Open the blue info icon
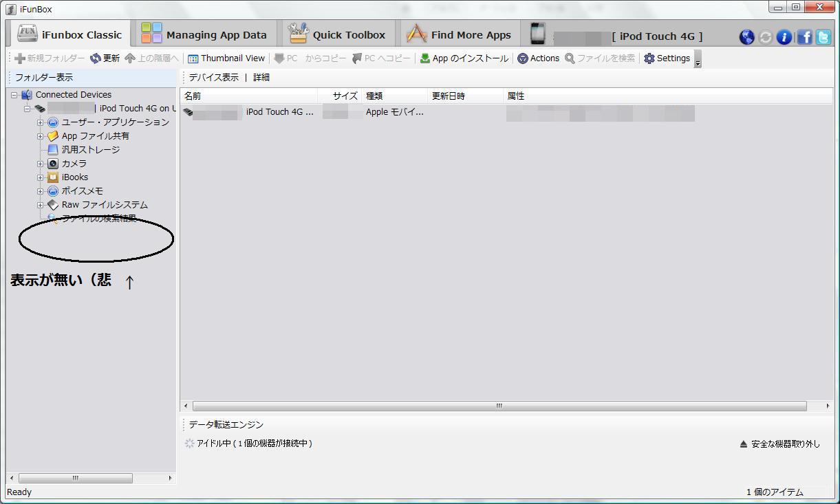This screenshot has height=504, width=840. [784, 37]
